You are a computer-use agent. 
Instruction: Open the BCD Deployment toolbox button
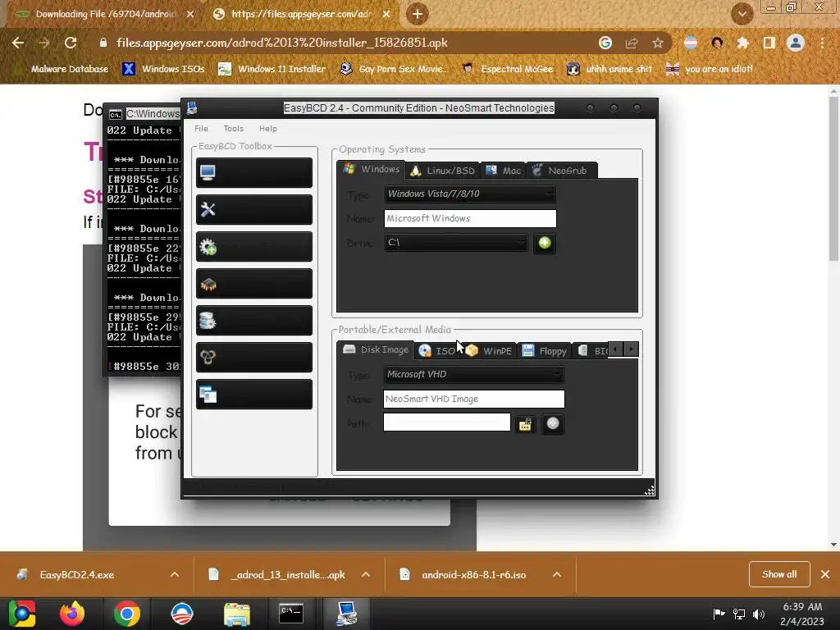[254, 358]
